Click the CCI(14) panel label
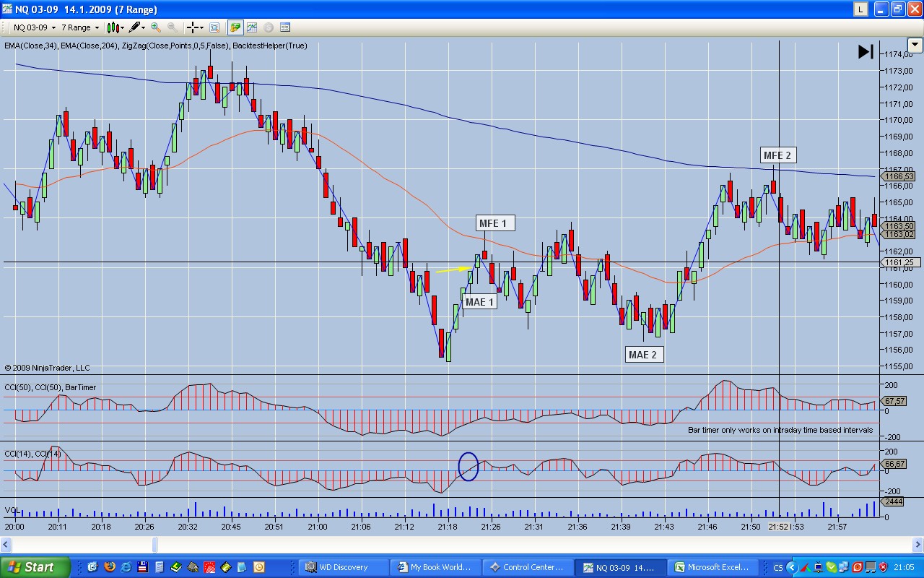This screenshot has width=924, height=578. tap(32, 453)
